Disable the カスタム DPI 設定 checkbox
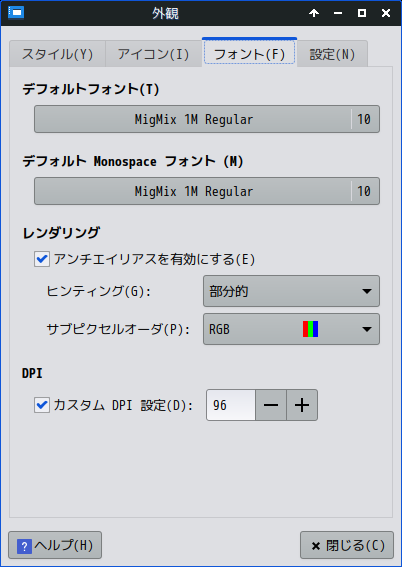Image resolution: width=402 pixels, height=567 pixels. [42, 405]
